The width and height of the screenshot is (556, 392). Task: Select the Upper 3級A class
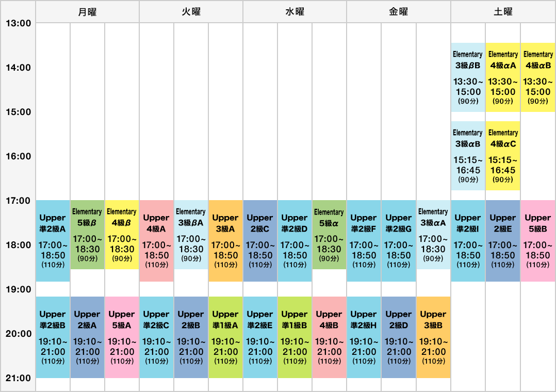point(225,241)
